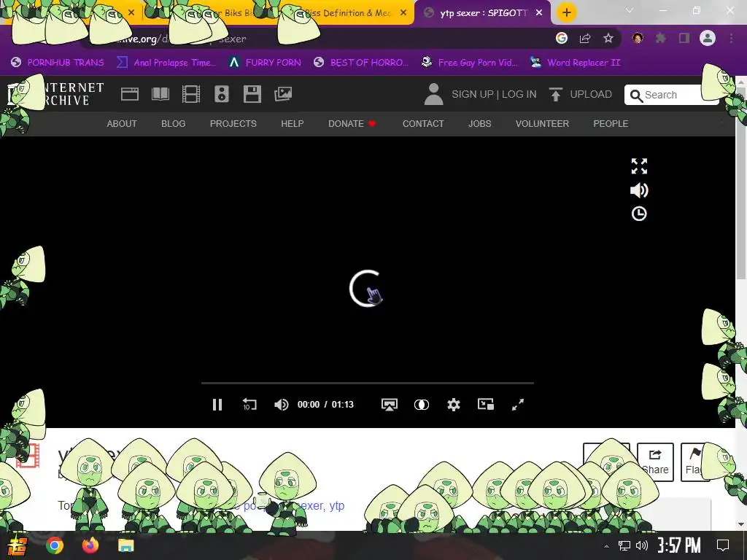Open the BLOG menu item

(x=174, y=124)
